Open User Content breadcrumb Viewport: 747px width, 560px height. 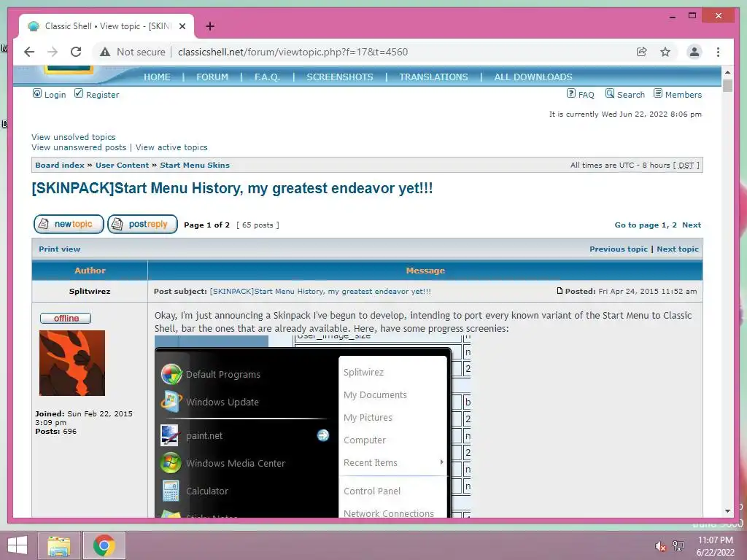click(x=122, y=166)
